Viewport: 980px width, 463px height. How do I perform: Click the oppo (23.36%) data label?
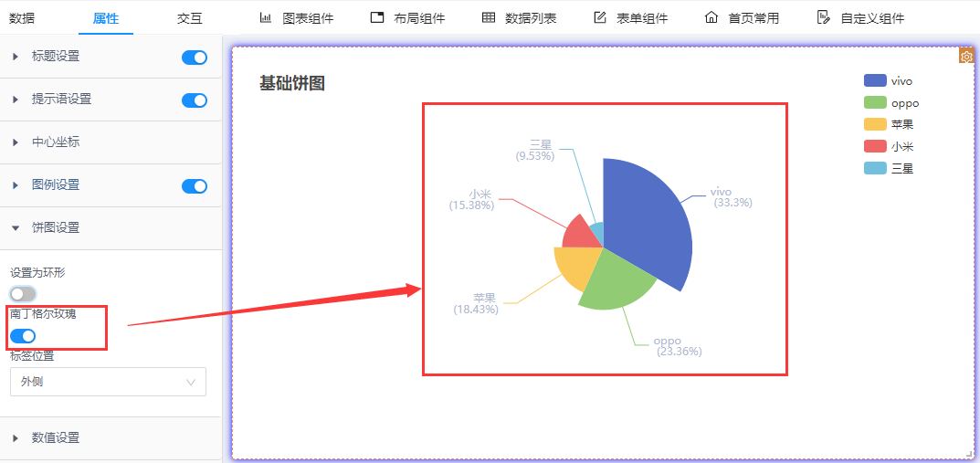tap(678, 346)
